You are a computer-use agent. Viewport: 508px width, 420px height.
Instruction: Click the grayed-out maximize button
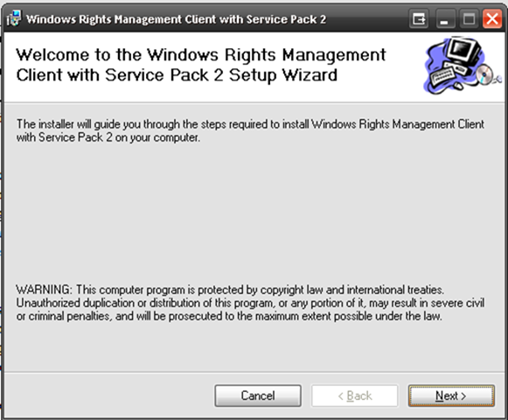[469, 18]
